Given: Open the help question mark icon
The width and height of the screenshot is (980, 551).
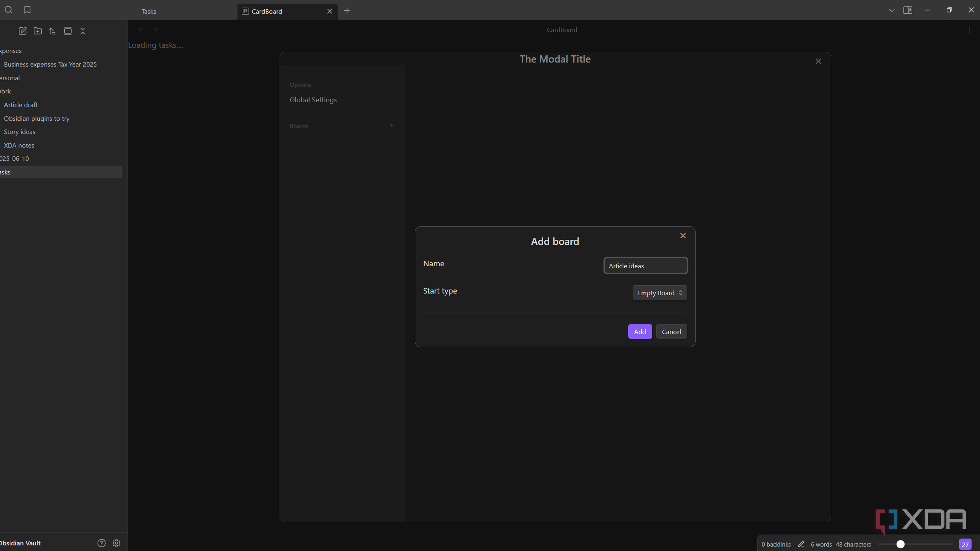Looking at the screenshot, I should [x=101, y=543].
